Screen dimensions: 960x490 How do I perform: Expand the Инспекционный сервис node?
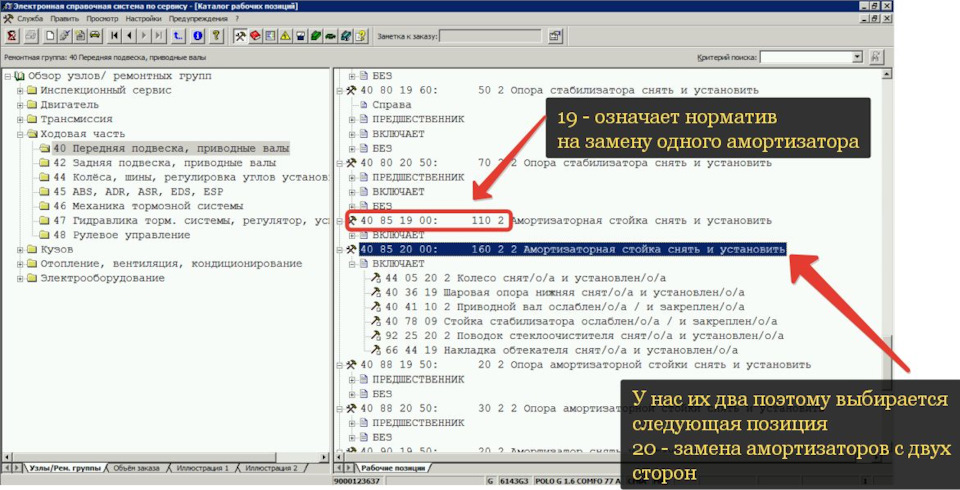[x=20, y=91]
